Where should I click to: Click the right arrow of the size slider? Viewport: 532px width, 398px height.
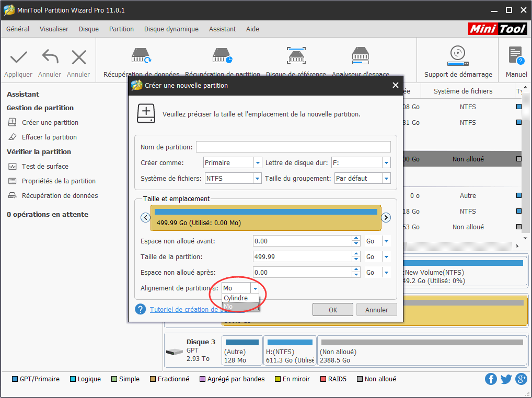(386, 217)
